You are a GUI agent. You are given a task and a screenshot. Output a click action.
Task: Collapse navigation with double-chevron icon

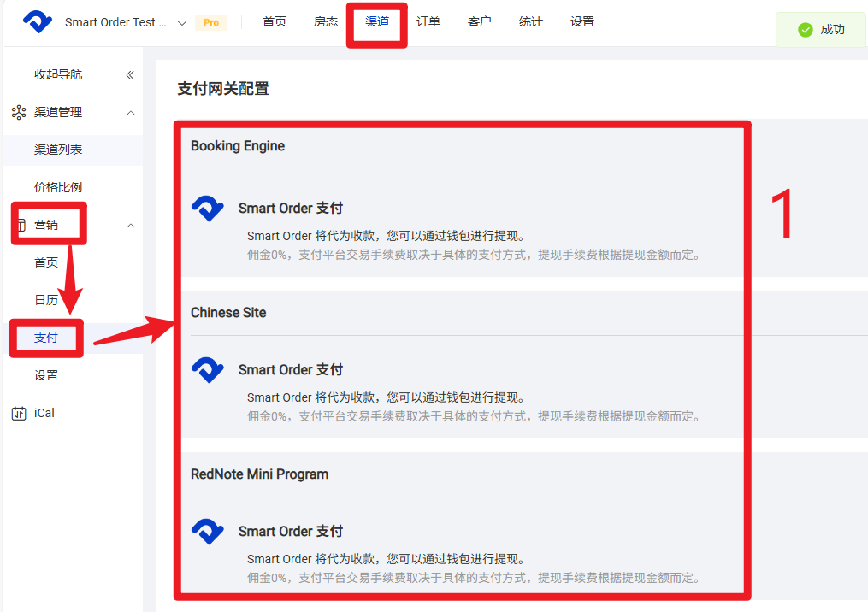coord(130,75)
